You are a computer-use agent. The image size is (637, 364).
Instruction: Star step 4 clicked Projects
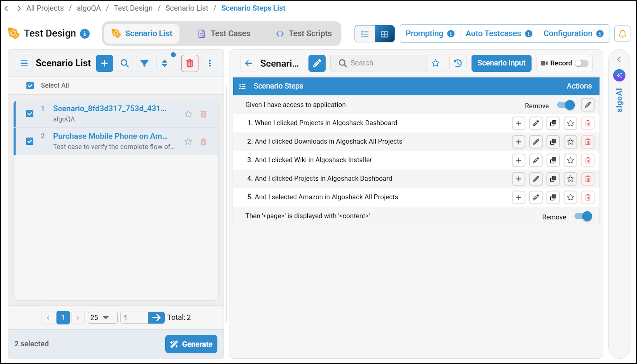570,179
